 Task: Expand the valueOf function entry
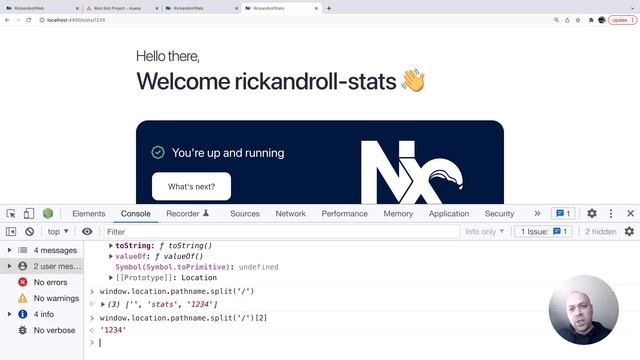[x=111, y=256]
